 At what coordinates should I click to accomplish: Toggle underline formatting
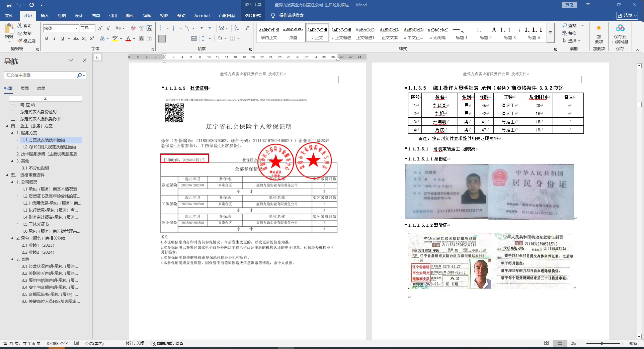pos(63,38)
